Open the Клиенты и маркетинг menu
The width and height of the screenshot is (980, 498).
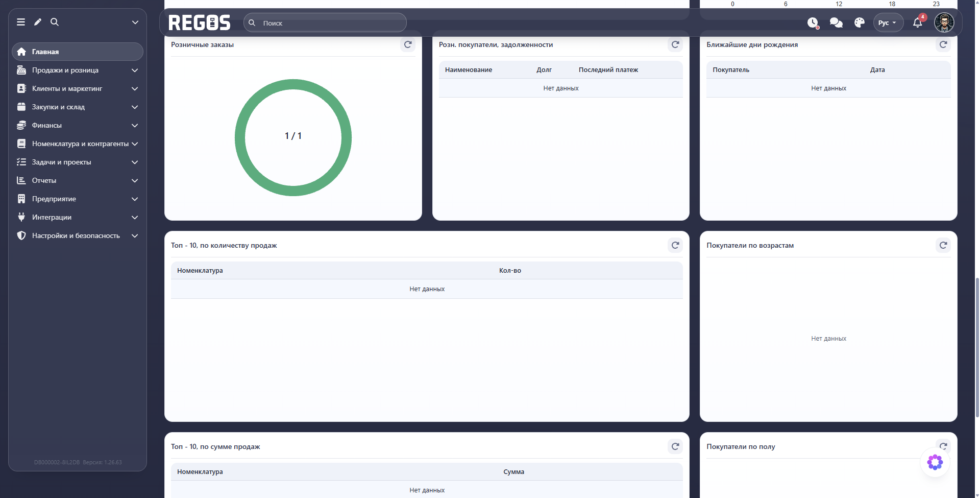coord(78,88)
